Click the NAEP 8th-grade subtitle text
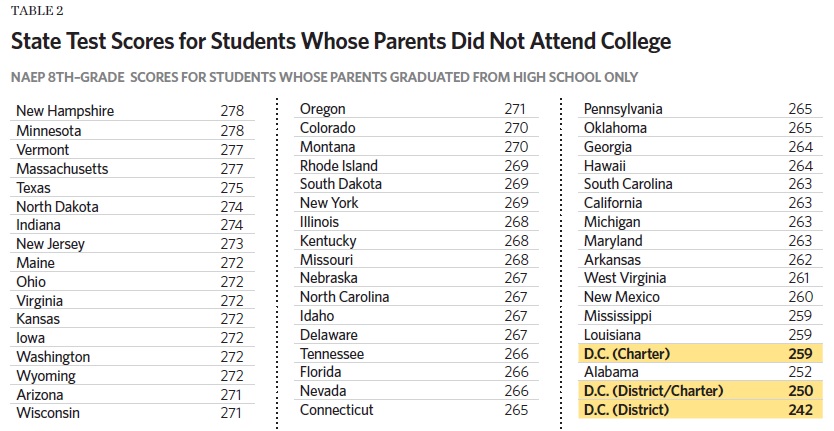Image resolution: width=834 pixels, height=431 pixels. [324, 77]
